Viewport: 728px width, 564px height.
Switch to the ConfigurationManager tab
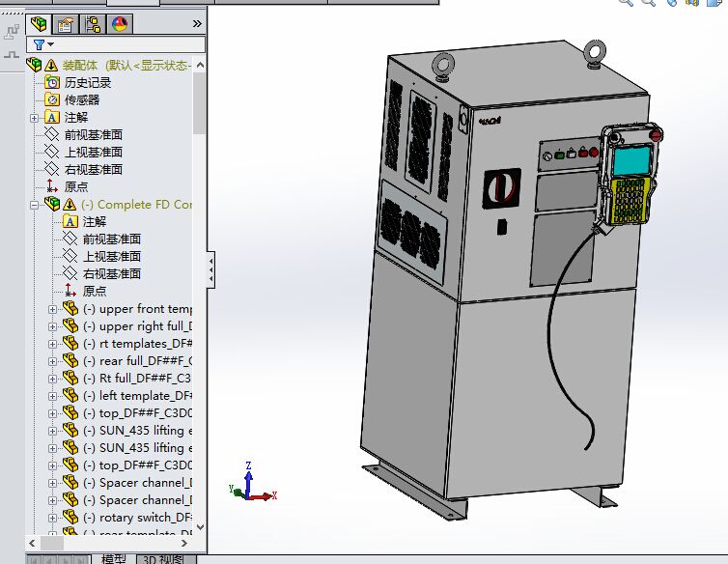(93, 24)
